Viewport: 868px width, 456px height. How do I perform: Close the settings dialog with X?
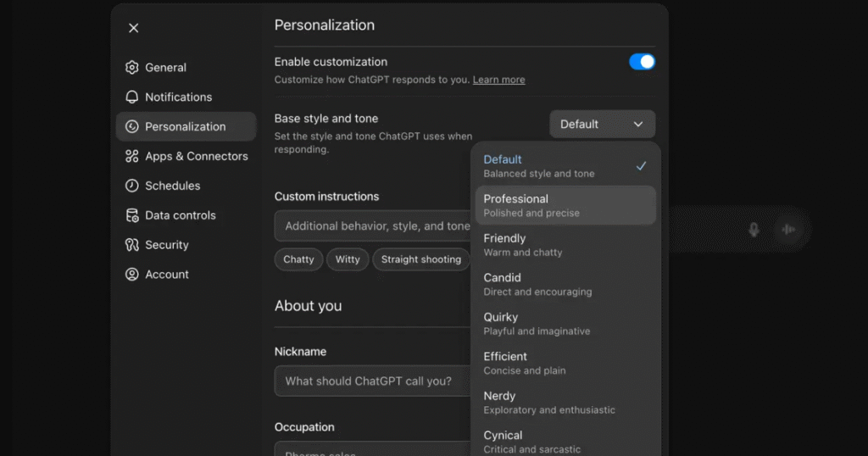point(133,28)
